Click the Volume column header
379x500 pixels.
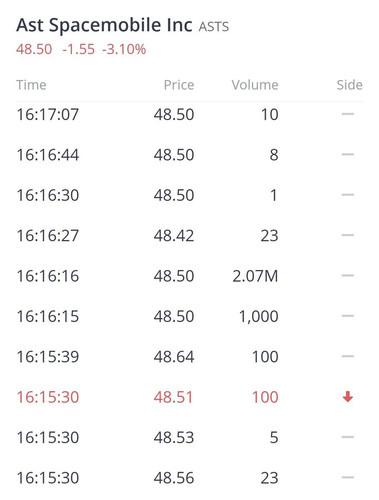tap(255, 85)
